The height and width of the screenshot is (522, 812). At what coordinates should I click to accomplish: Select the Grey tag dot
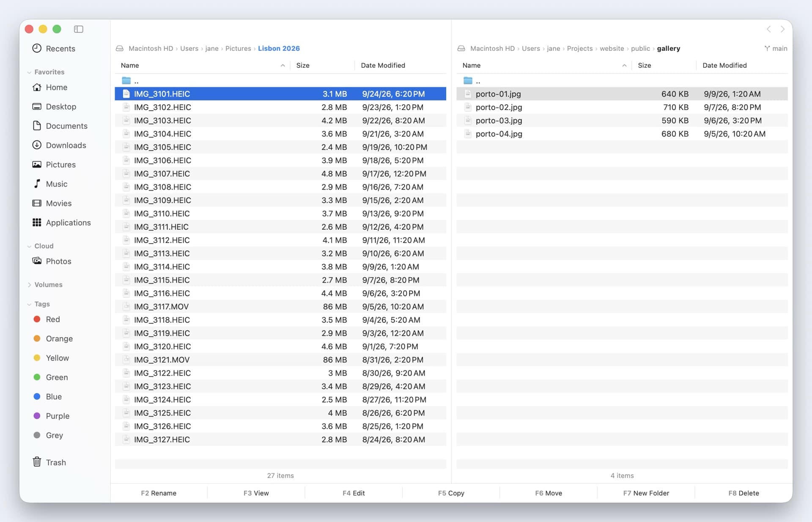[37, 435]
